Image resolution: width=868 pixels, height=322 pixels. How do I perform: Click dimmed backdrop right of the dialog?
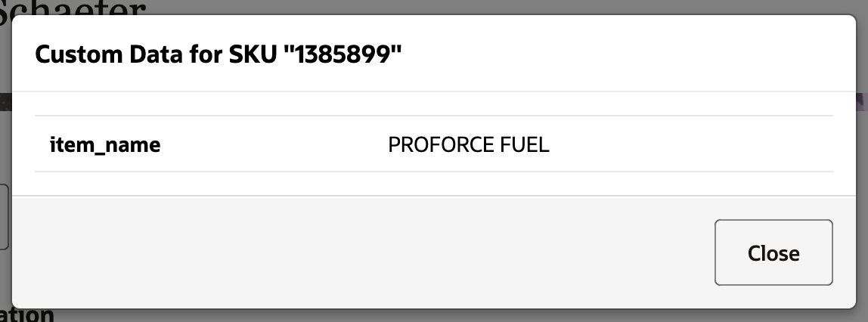[x=863, y=189]
